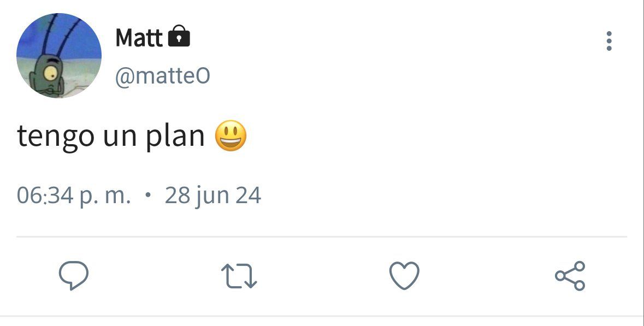Share the tweet via share icon
The width and height of the screenshot is (644, 326).
click(x=570, y=276)
